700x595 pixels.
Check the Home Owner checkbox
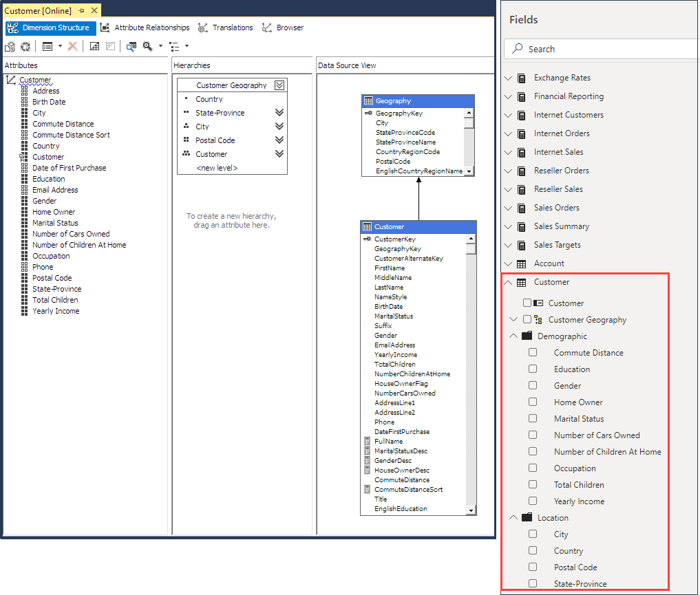(533, 402)
